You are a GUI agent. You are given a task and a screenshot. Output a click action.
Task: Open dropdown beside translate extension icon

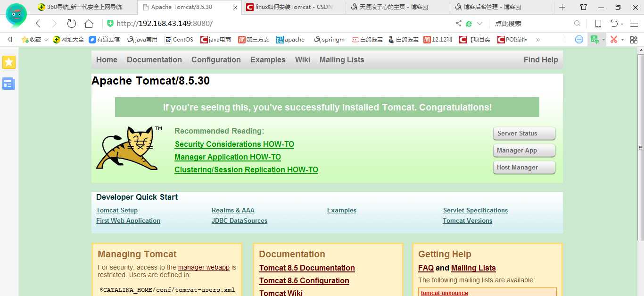tap(603, 40)
